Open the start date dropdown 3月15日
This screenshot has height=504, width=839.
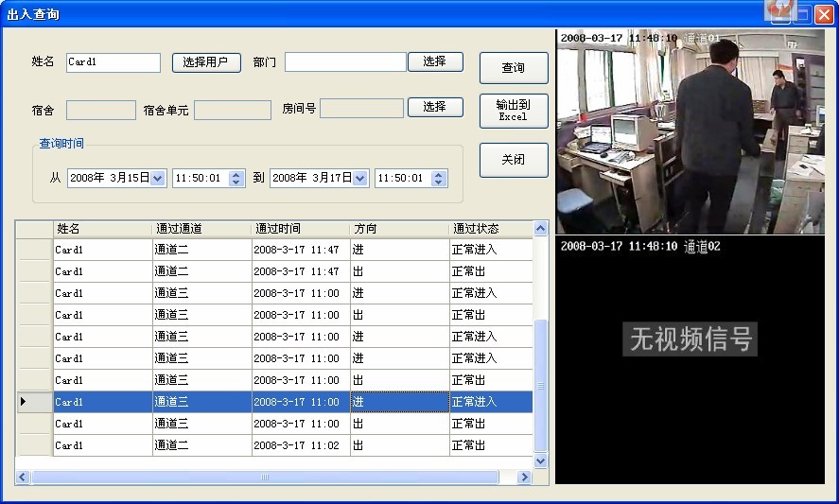(x=157, y=178)
